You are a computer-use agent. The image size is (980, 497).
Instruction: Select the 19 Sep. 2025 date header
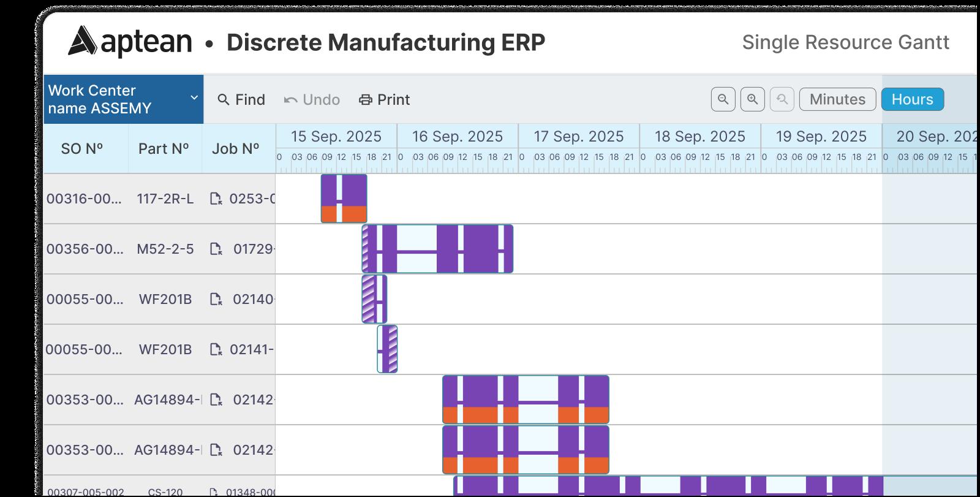[x=821, y=136]
